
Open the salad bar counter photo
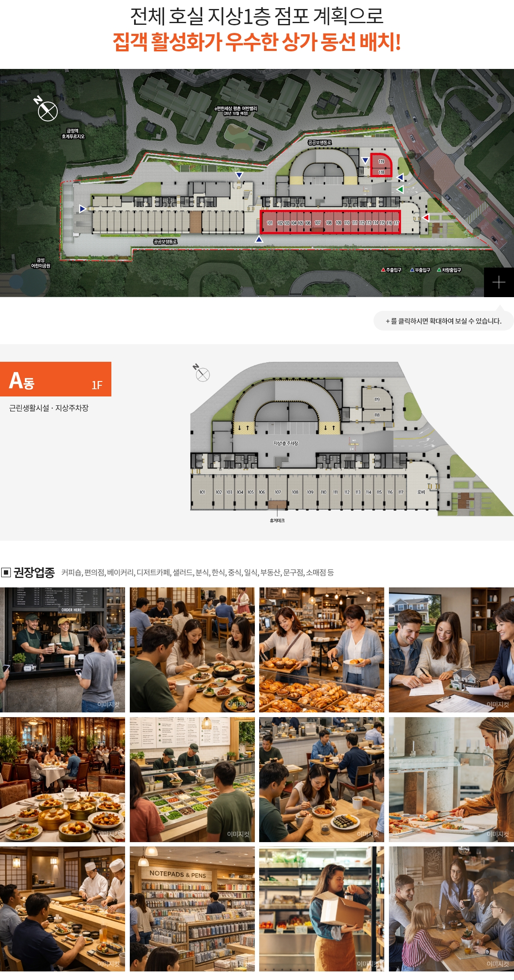click(x=192, y=780)
